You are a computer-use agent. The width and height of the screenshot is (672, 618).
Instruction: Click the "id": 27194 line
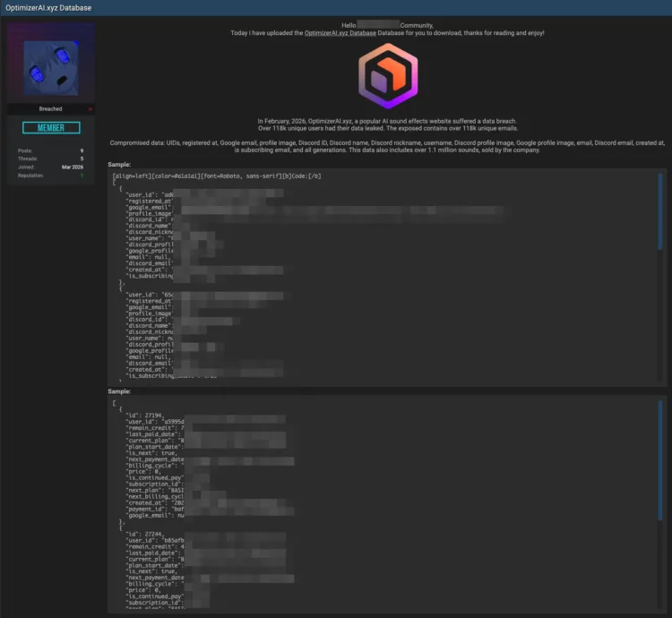click(x=145, y=416)
